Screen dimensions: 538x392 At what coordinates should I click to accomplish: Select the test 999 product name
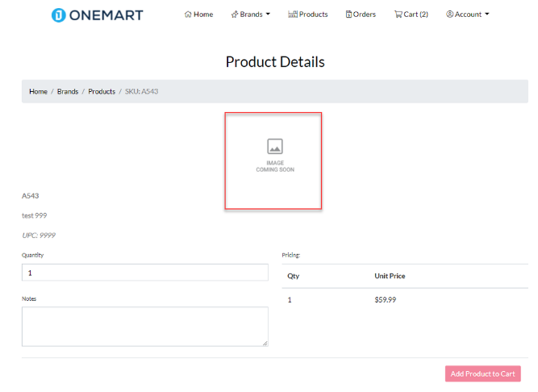[x=35, y=215]
